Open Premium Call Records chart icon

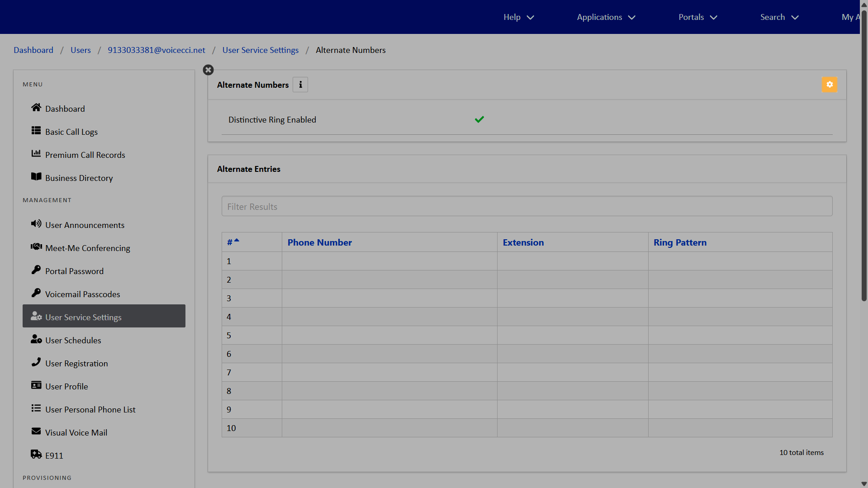point(36,154)
